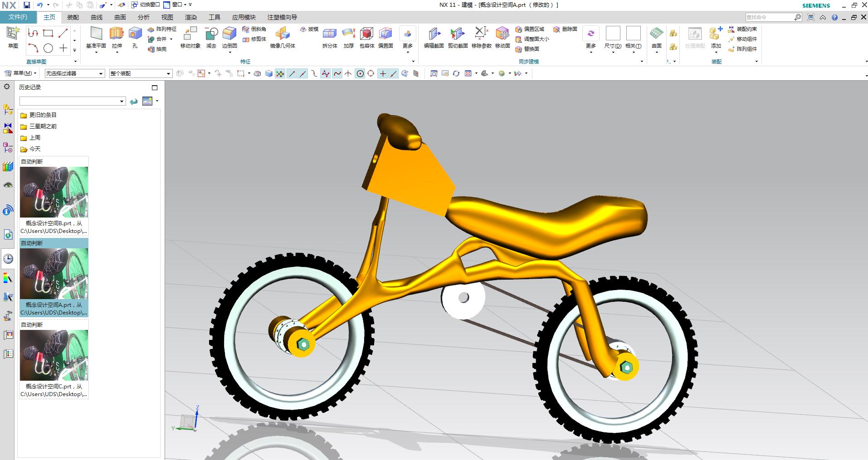Switch to the 曲线 ribbon tab

tap(97, 17)
